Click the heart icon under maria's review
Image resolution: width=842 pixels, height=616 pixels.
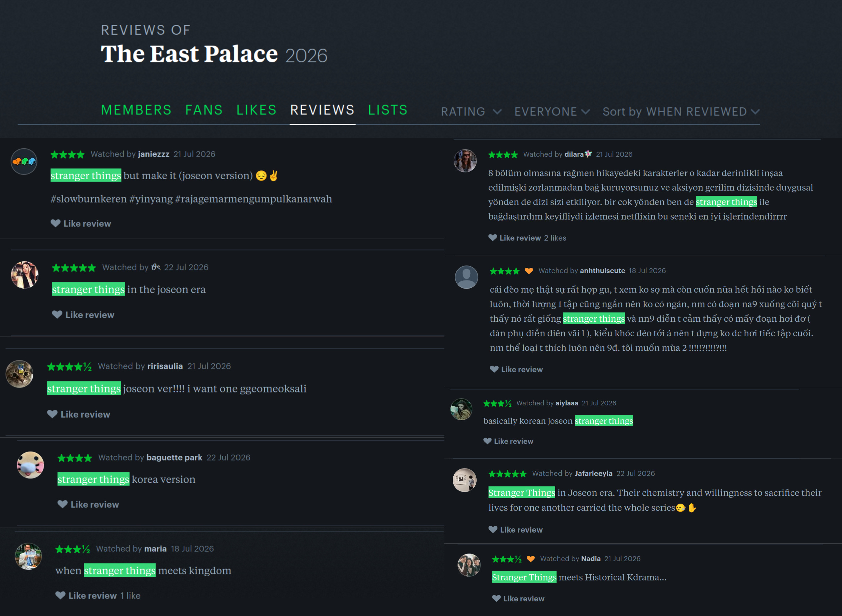60,595
